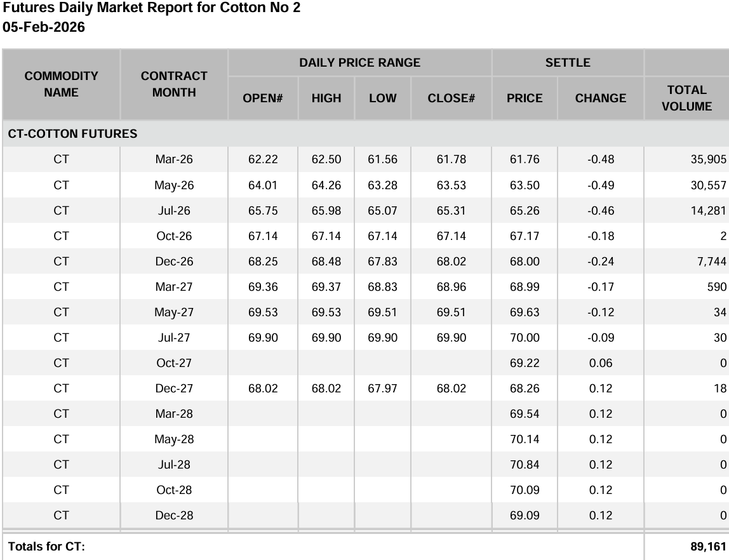Select the DAILY PRICE RANGE header
729x560 pixels.
tap(359, 63)
